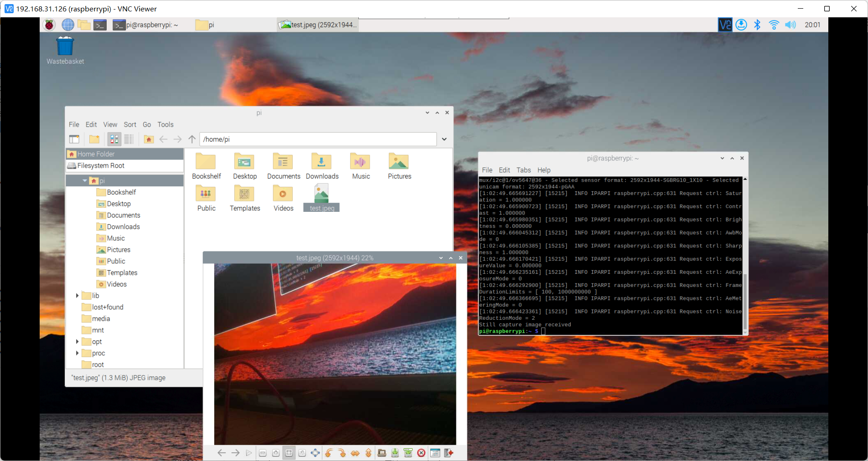Create a new folder from file manager toolbar
The image size is (868, 461).
(x=94, y=139)
